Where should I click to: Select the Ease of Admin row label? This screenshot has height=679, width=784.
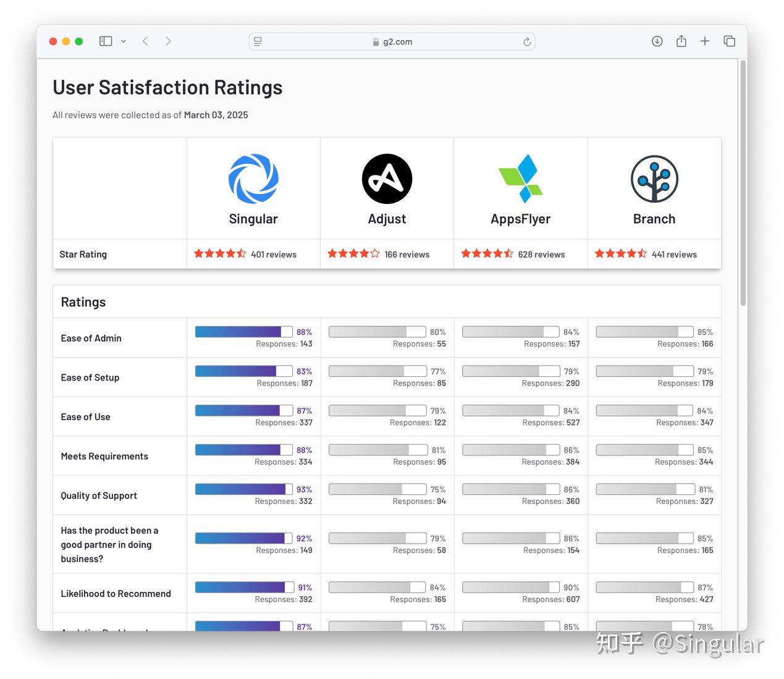[x=91, y=338]
